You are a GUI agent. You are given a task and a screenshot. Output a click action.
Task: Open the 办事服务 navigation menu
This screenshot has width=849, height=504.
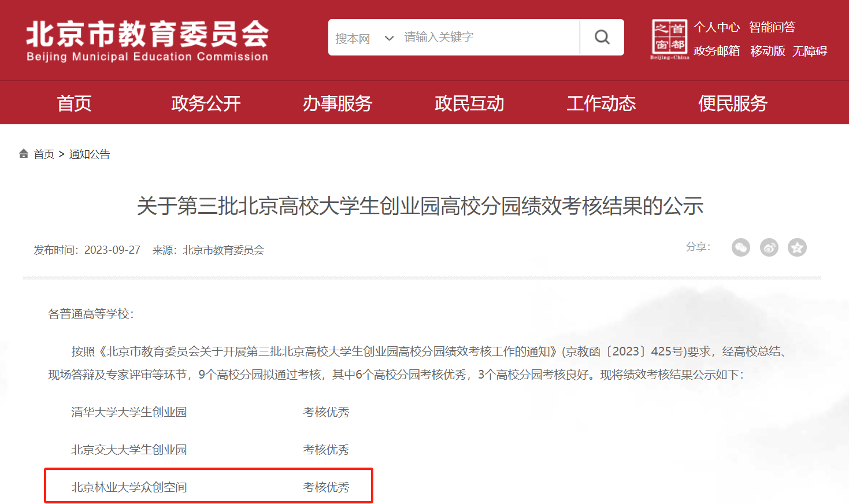[338, 103]
